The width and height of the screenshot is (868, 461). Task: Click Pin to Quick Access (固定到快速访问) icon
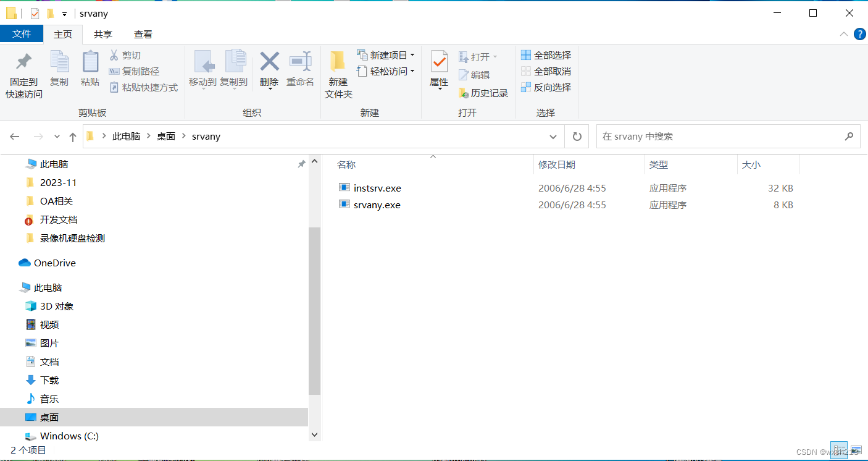click(24, 61)
